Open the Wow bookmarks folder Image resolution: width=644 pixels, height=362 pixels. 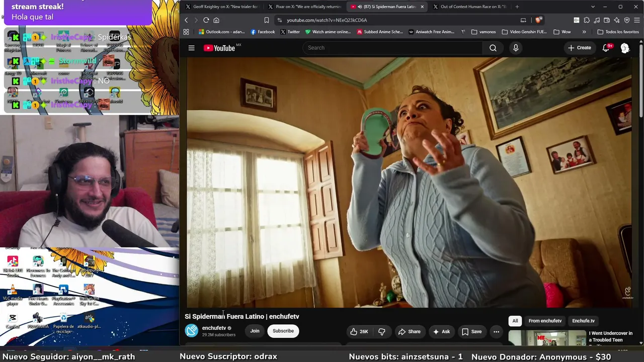click(x=562, y=32)
